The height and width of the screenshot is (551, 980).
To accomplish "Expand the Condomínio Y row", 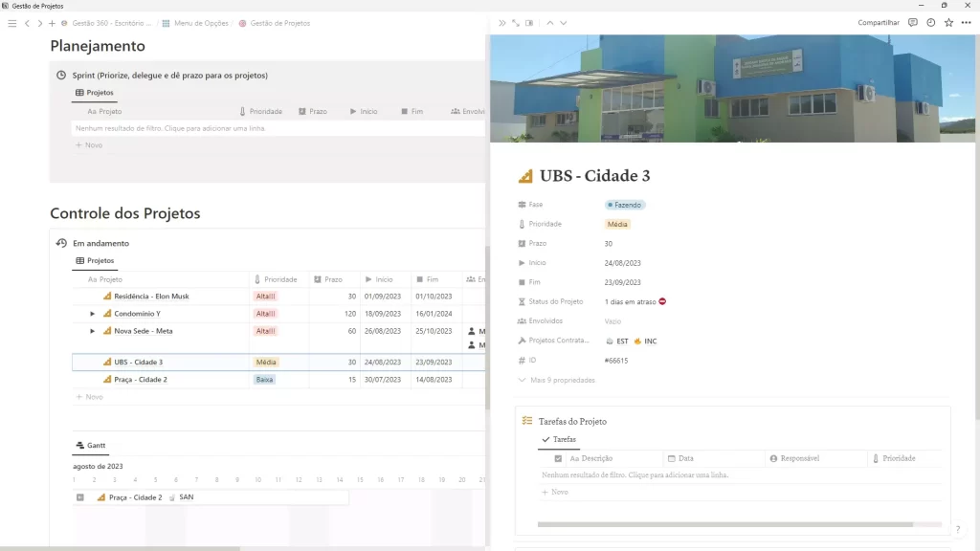I will pos(93,314).
